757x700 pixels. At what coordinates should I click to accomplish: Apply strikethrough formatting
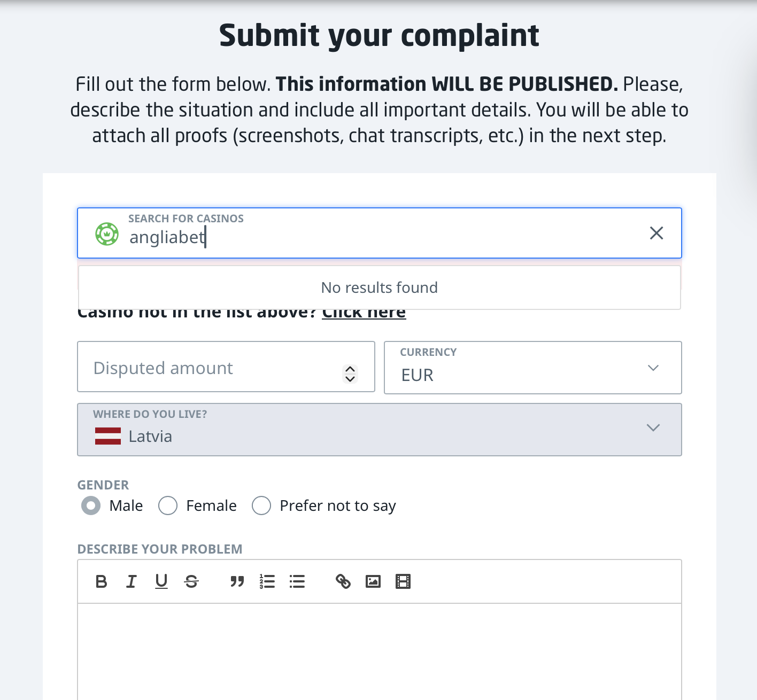click(x=191, y=581)
